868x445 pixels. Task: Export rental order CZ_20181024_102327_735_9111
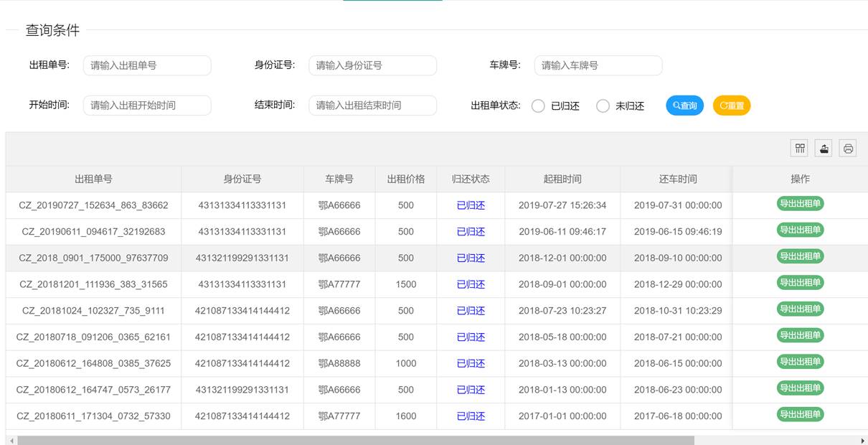coord(800,309)
